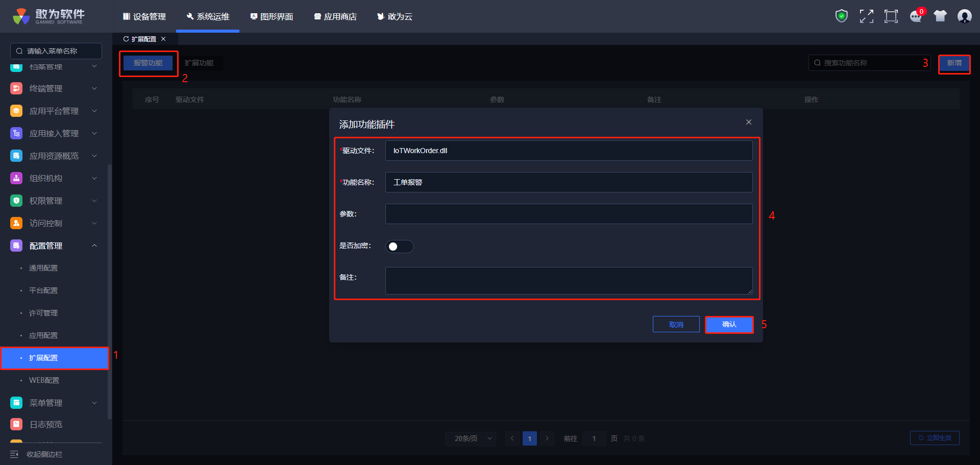Click the Ganwei Software logo

point(49,16)
